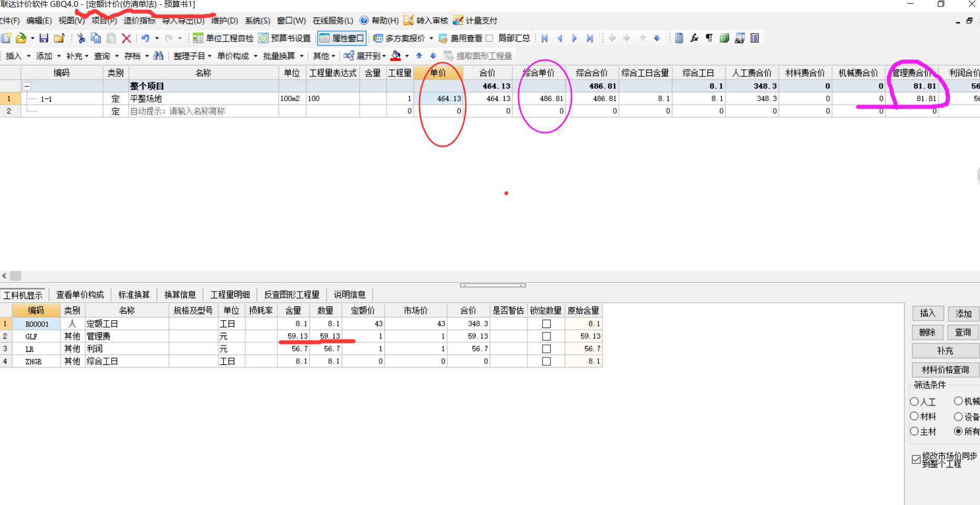The image size is (980, 505).
Task: Click the fill color bucket icon
Action: [x=396, y=56]
